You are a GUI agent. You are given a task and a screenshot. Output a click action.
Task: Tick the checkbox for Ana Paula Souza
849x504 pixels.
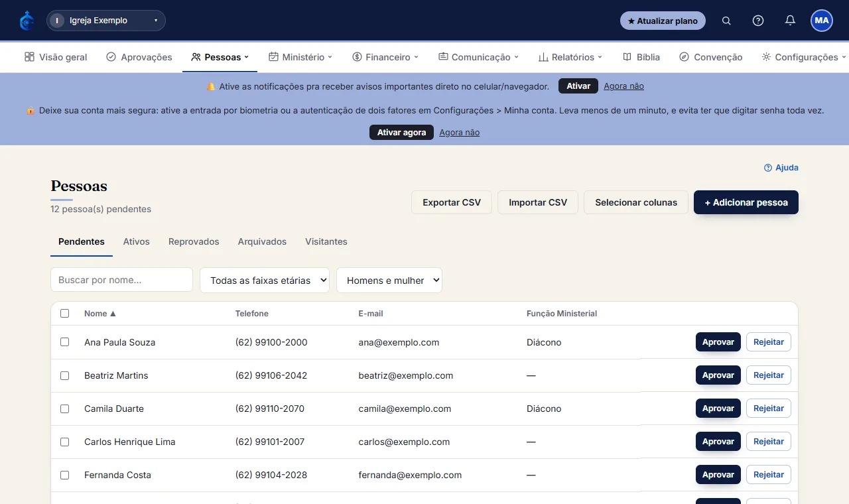[64, 342]
